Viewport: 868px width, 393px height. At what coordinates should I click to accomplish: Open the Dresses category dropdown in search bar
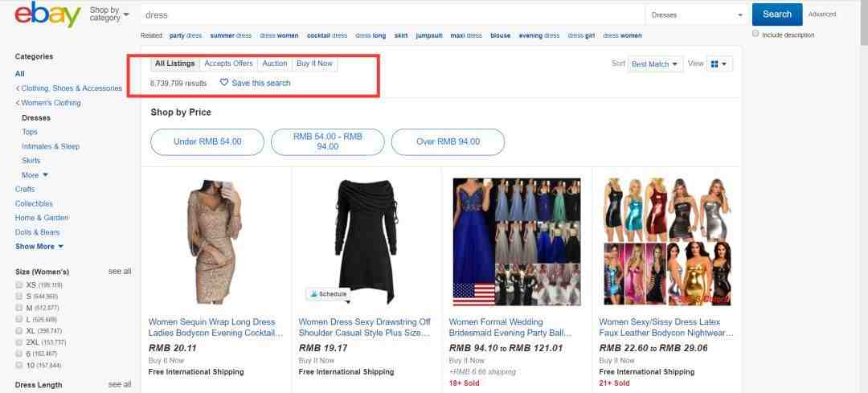697,15
